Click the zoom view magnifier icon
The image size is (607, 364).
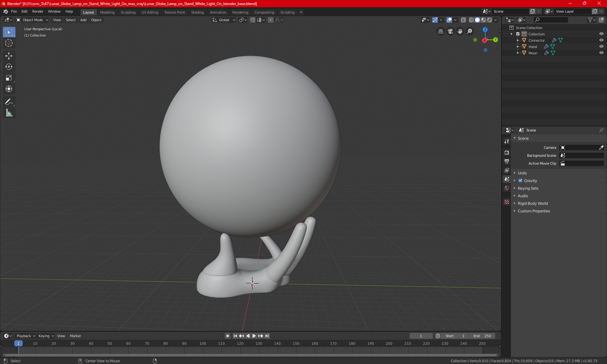[470, 31]
